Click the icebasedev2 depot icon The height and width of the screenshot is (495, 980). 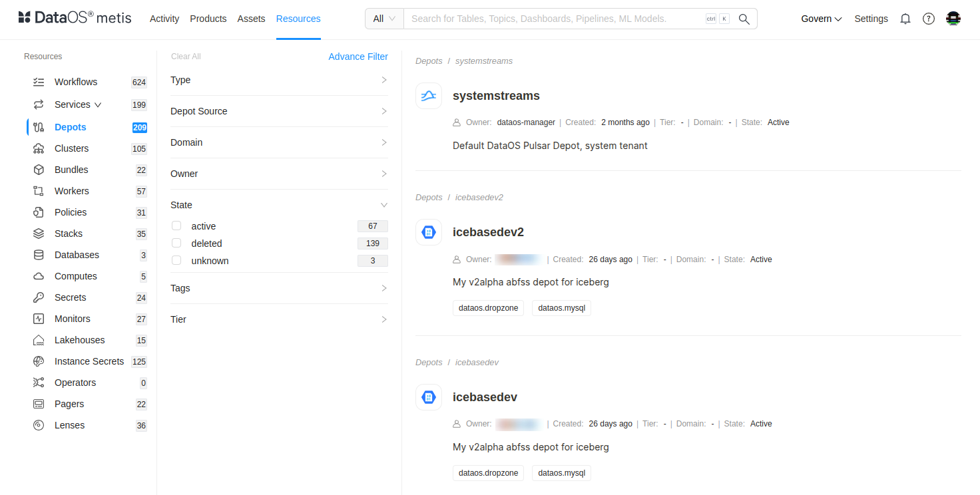pyautogui.click(x=429, y=232)
